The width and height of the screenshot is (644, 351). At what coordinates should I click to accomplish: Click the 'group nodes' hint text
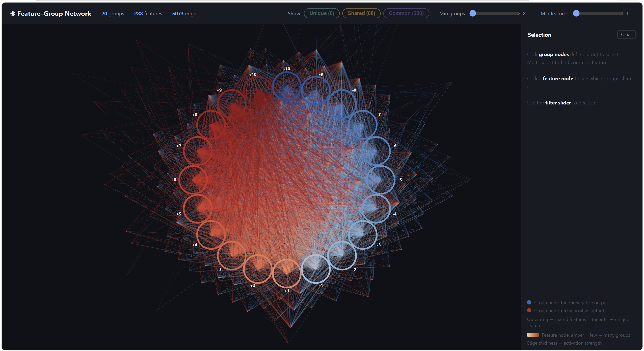(553, 54)
